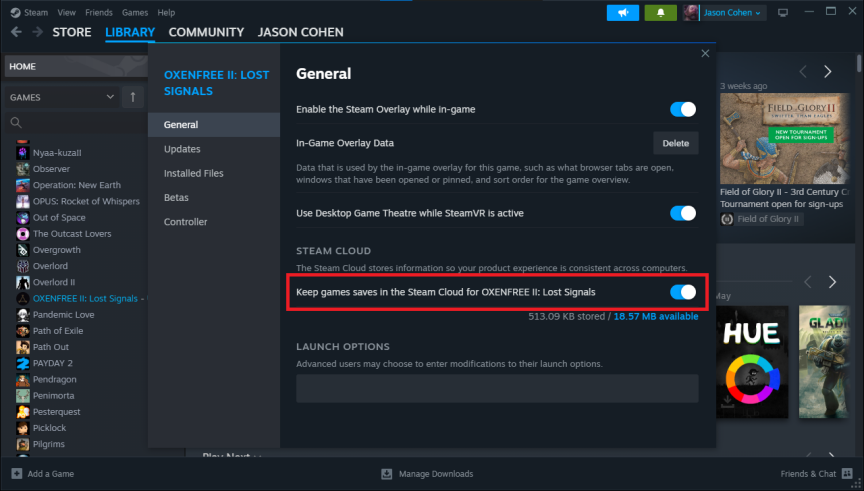Click the up arrow beside GAMES
This screenshot has width=864, height=491.
tap(133, 97)
